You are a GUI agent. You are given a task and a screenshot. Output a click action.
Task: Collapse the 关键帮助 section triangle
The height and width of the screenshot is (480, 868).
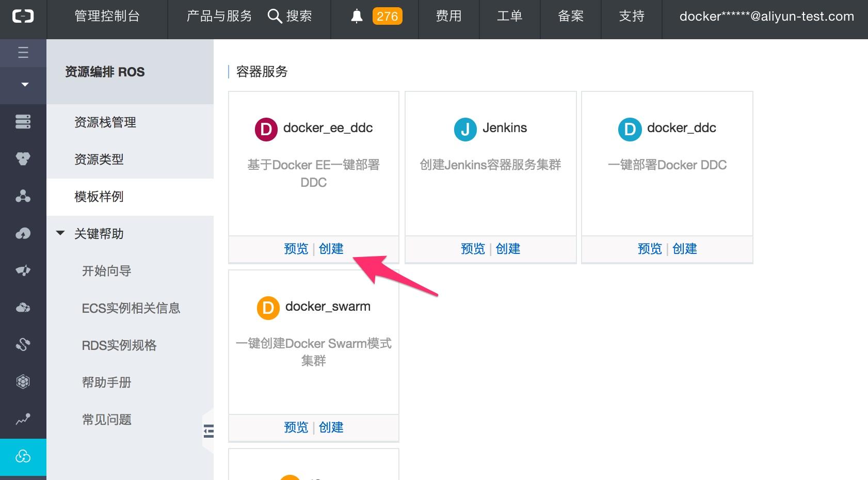60,233
